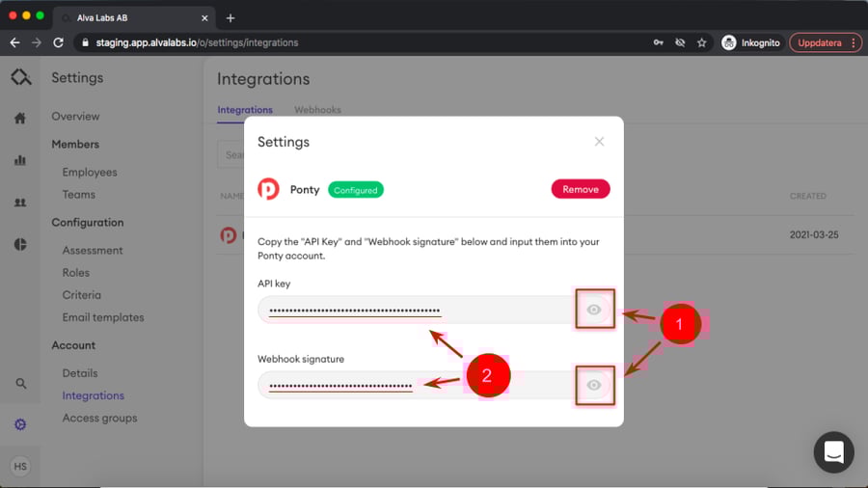Click the browser back arrow

point(14,42)
